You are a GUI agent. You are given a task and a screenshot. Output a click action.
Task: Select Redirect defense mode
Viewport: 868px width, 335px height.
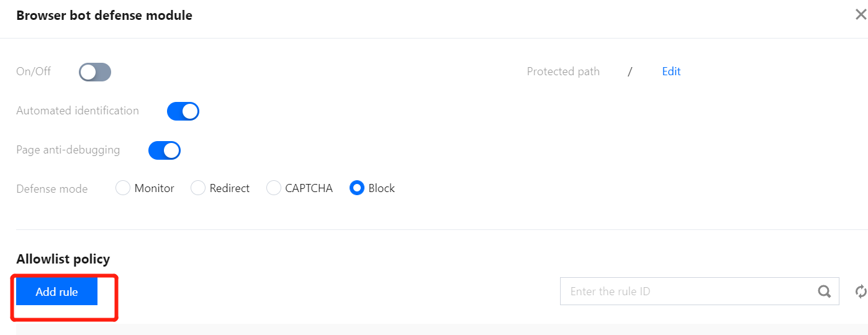click(198, 188)
